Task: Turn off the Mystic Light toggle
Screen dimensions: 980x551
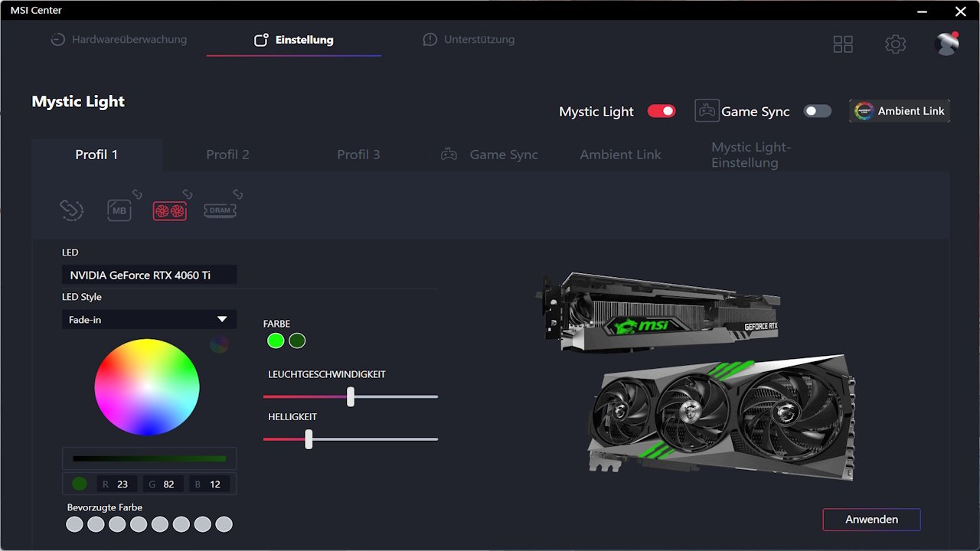Action: pos(661,111)
